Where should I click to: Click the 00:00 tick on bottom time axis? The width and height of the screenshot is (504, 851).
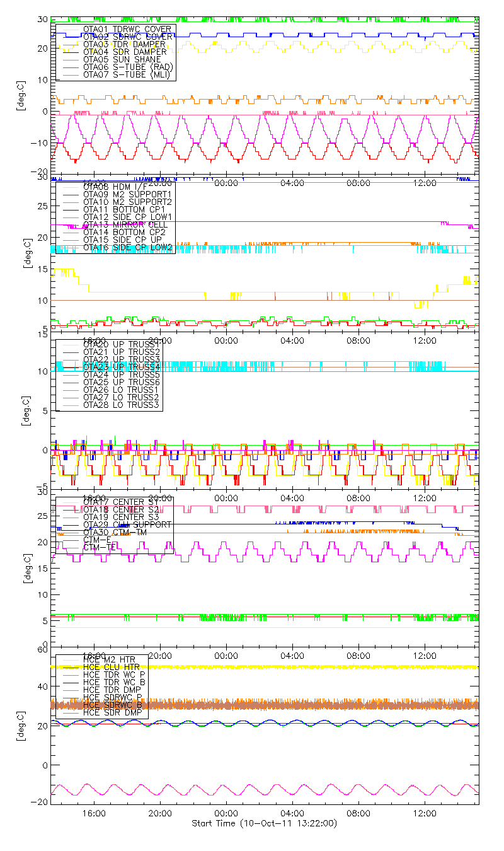click(226, 814)
